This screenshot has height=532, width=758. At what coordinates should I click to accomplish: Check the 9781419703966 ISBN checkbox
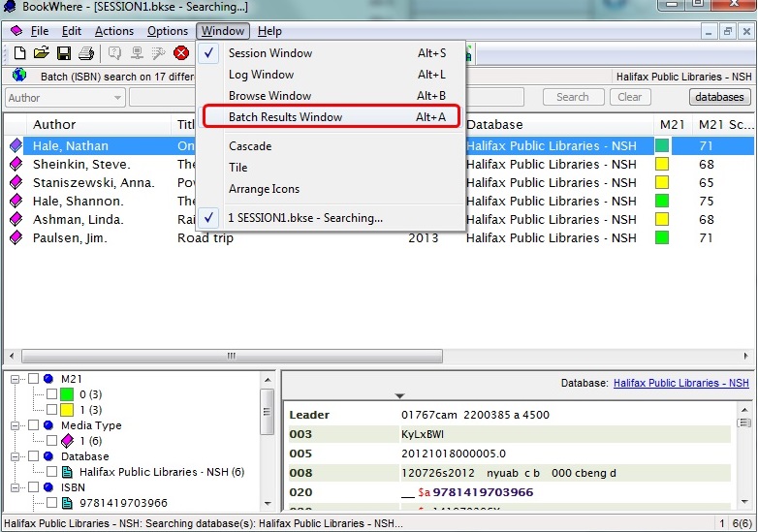coord(51,503)
